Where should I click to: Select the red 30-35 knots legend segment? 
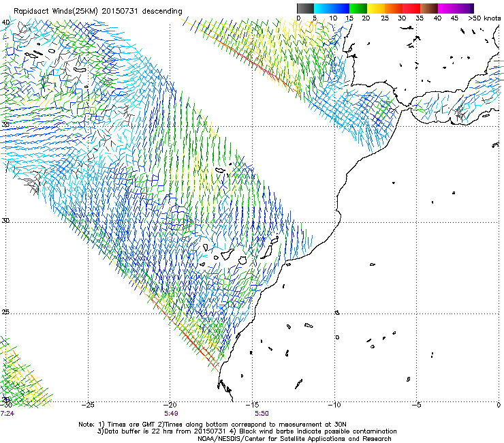tap(411, 8)
